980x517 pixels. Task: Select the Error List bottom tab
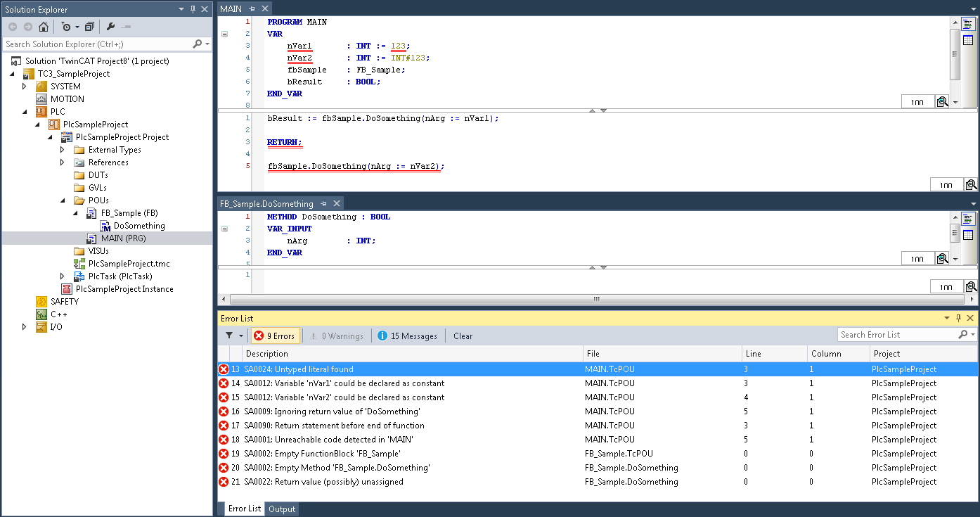[x=245, y=509]
